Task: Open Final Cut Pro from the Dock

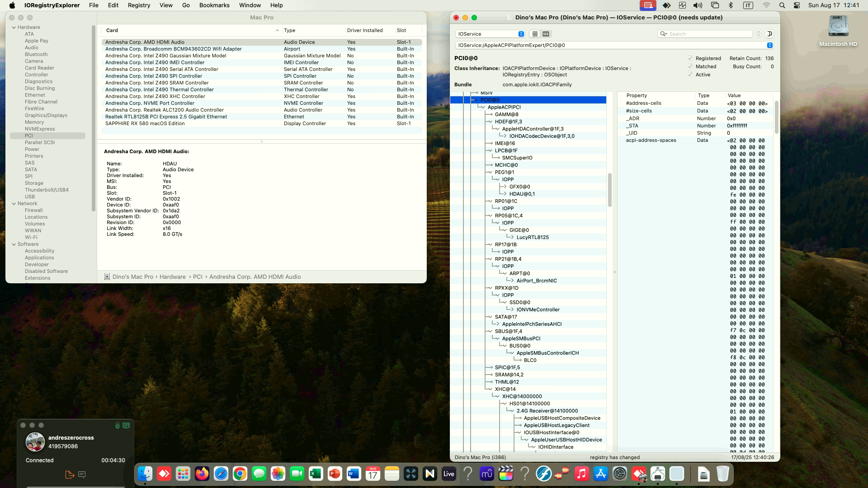Action: point(506,474)
